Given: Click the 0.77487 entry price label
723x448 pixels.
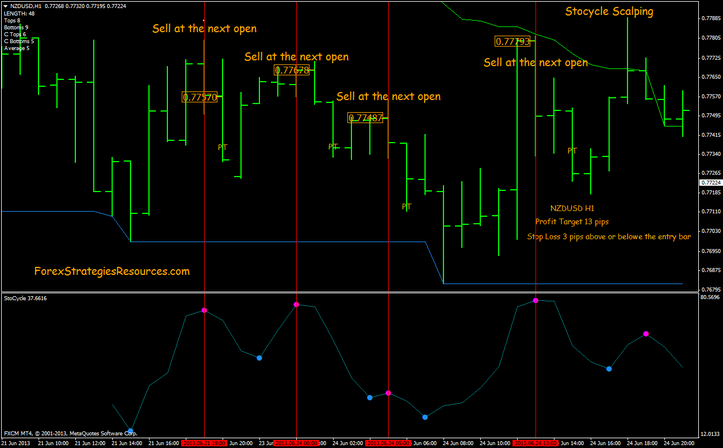Looking at the screenshot, I should click(x=365, y=118).
